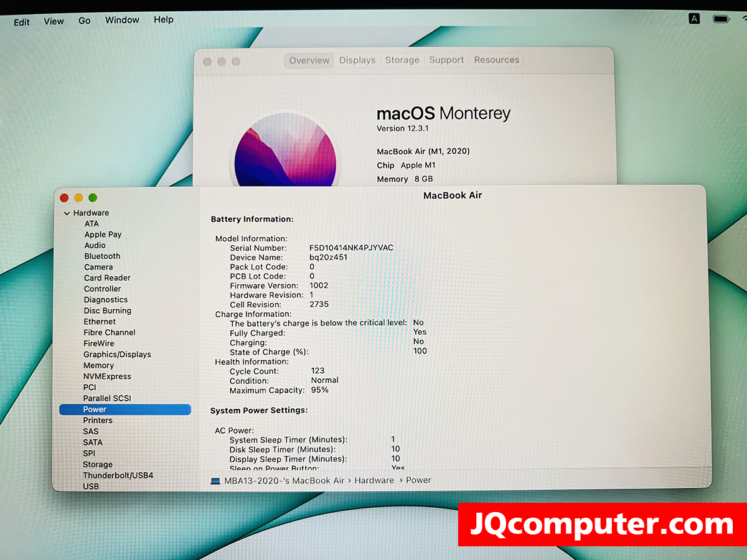Click the battery status icon in menu bar
Viewport: 747px width, 560px height.
point(721,19)
